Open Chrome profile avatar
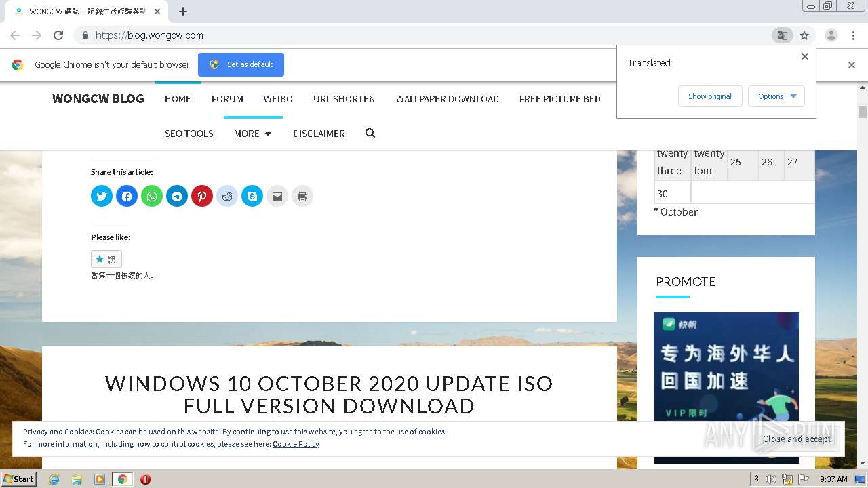This screenshot has width=868, height=488. point(831,35)
